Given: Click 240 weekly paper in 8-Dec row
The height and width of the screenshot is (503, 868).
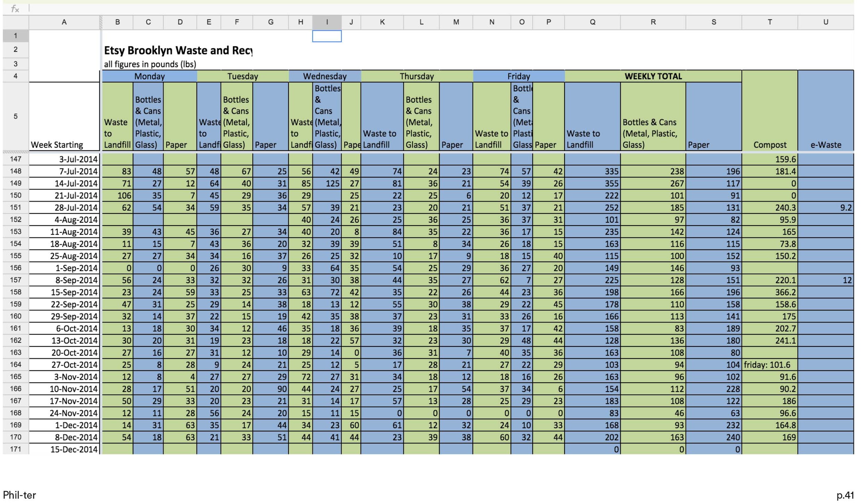Looking at the screenshot, I should pyautogui.click(x=713, y=437).
